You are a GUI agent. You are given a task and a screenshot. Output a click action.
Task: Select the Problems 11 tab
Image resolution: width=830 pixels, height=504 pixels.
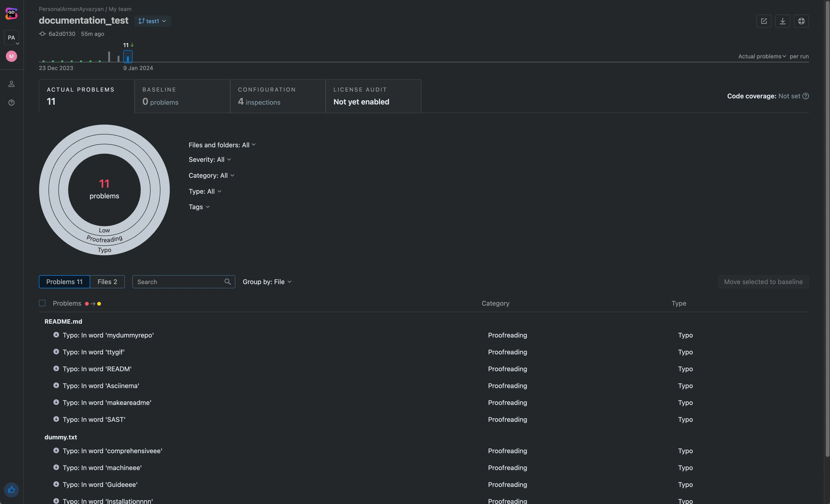(x=64, y=282)
